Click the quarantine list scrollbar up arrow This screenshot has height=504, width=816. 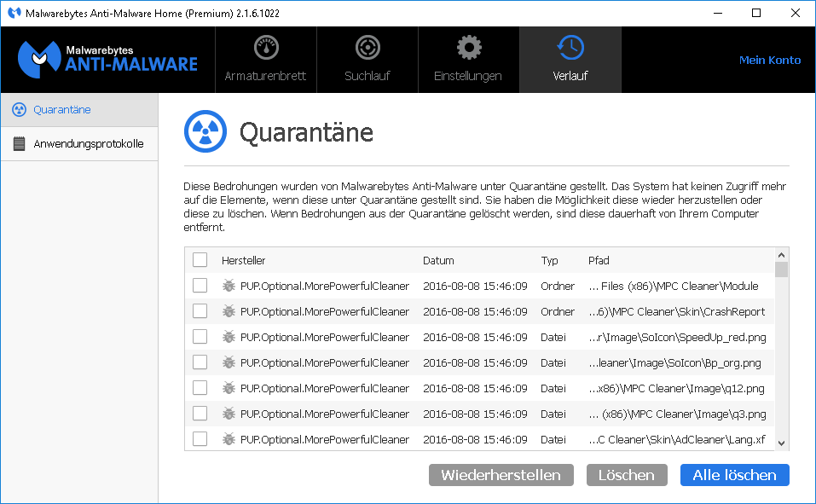781,255
